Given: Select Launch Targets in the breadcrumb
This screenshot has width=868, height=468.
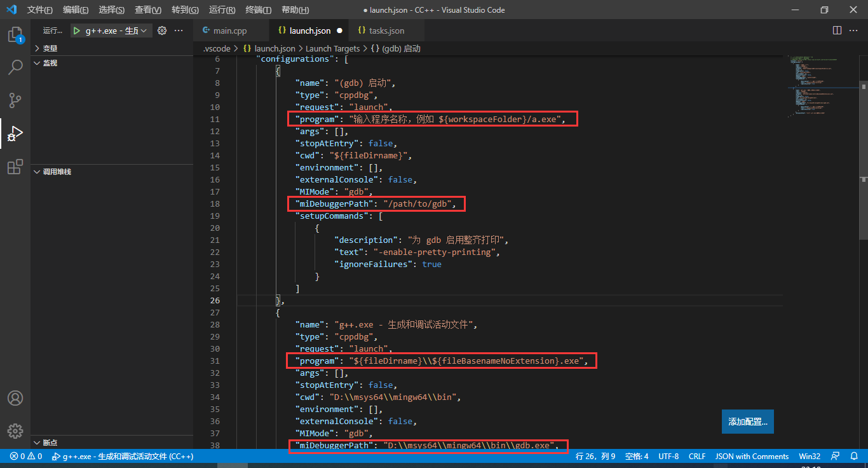Looking at the screenshot, I should click(333, 48).
